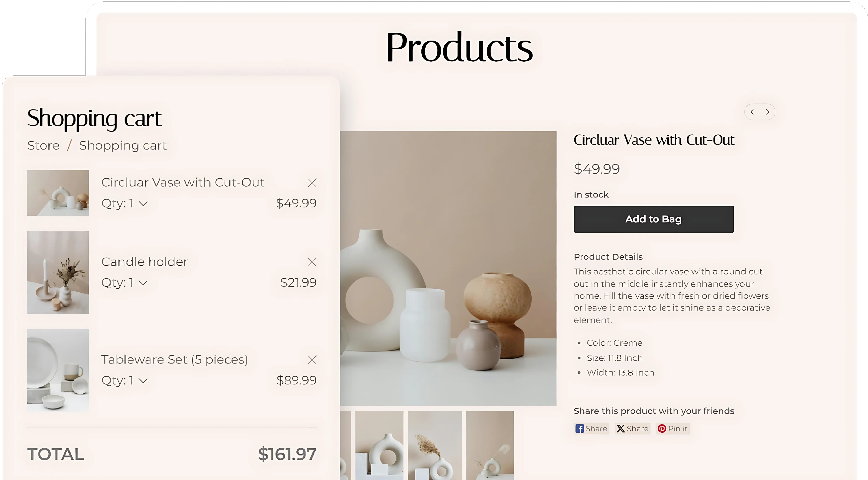Screen dimensions: 868x480
Task: Navigate to Store breadcrumb link
Action: [43, 146]
